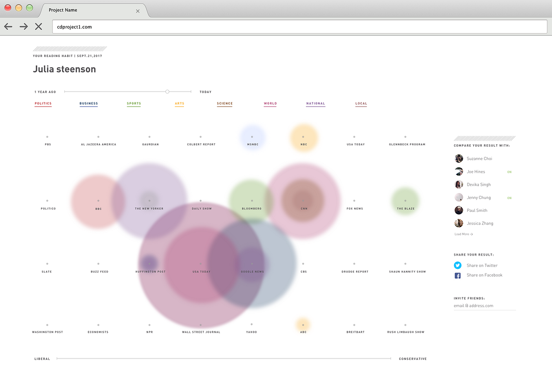Click the Rush Limbaugh Show label

click(406, 332)
